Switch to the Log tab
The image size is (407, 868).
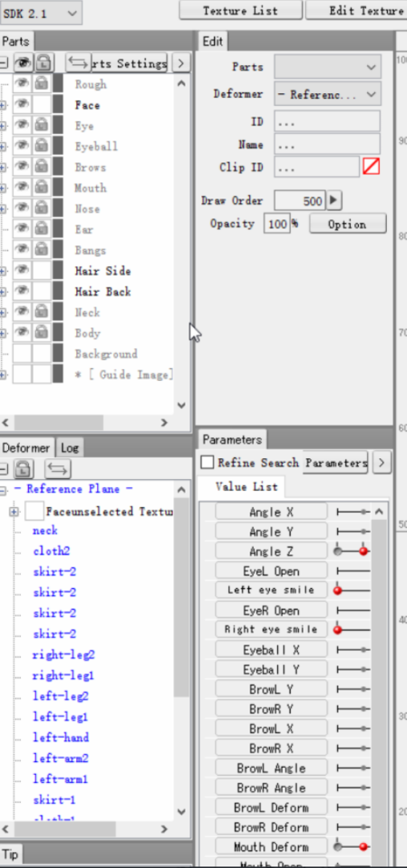tap(70, 448)
